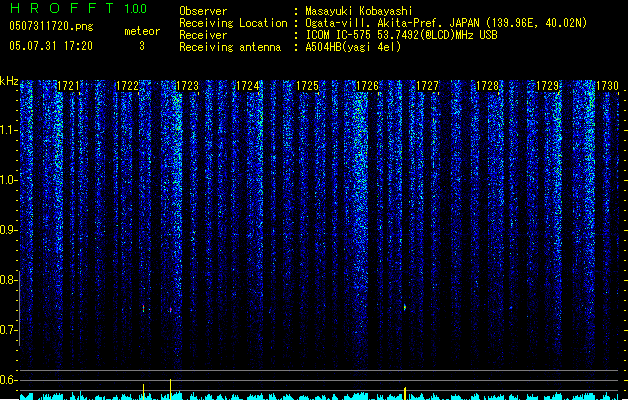Click the 1726 time marker
The height and width of the screenshot is (400, 629).
367,86
